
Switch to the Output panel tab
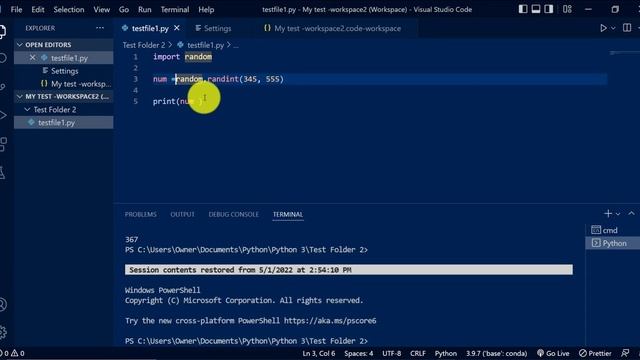click(182, 214)
